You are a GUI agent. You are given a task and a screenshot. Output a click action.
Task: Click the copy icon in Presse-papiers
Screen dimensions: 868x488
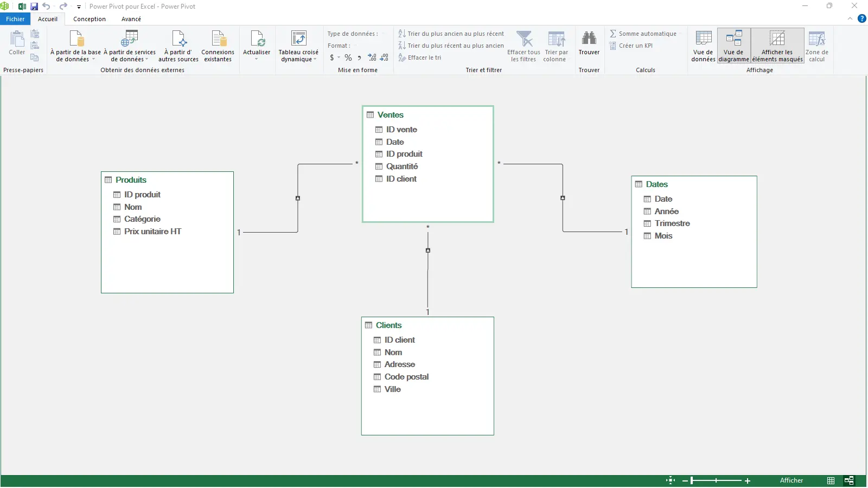pos(35,57)
